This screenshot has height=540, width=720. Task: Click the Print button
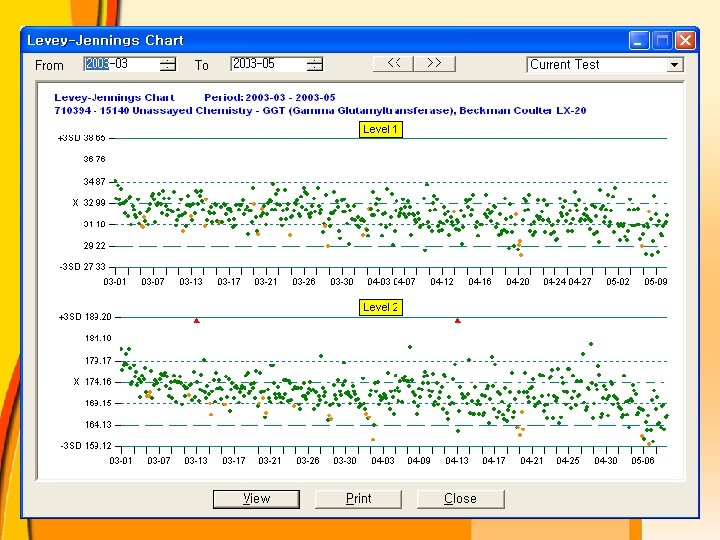(x=358, y=499)
